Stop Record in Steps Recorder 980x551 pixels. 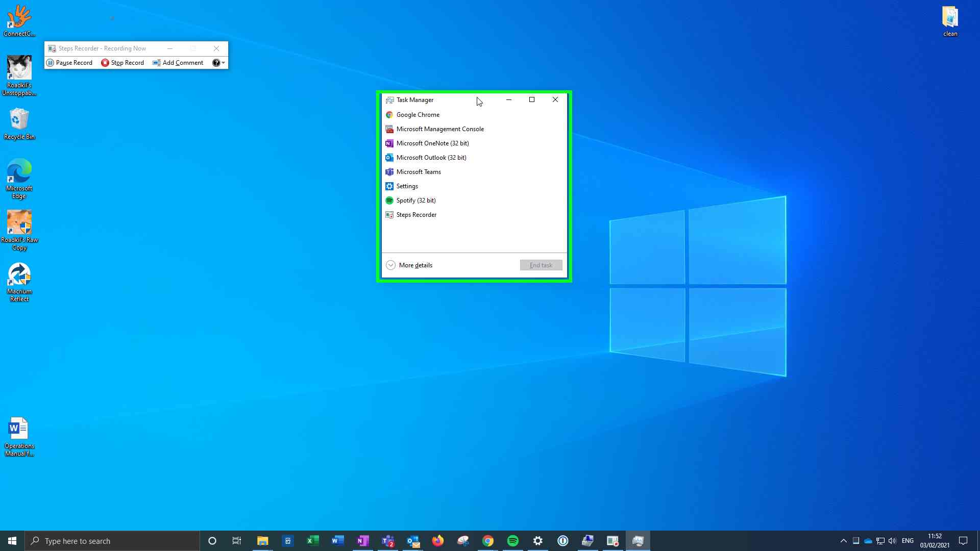pos(122,63)
